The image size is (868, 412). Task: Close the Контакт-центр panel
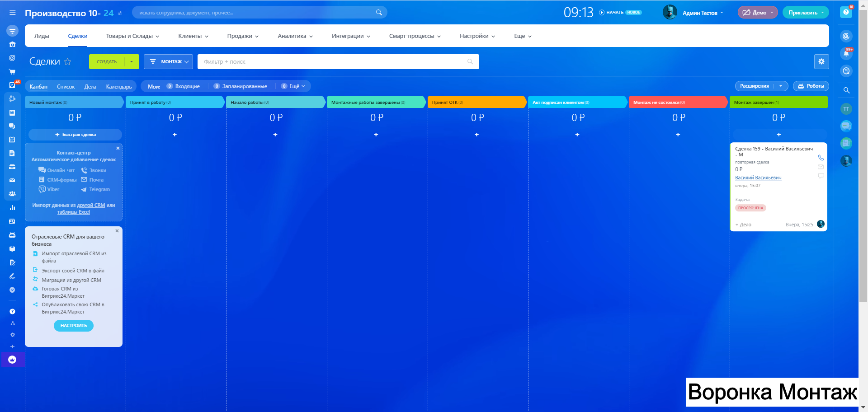tap(118, 148)
